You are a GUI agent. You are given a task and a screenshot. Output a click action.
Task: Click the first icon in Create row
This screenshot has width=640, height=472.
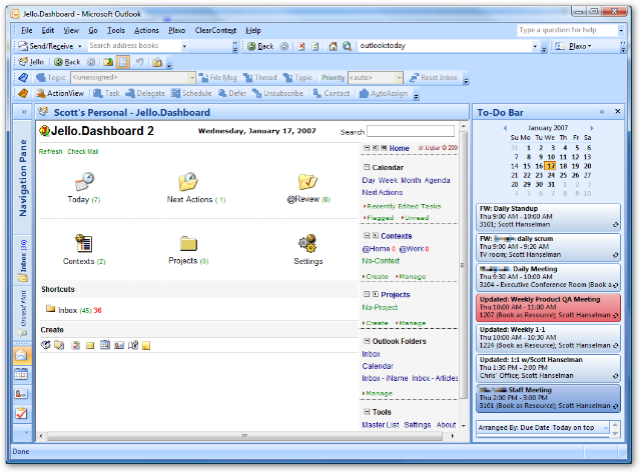tap(45, 345)
